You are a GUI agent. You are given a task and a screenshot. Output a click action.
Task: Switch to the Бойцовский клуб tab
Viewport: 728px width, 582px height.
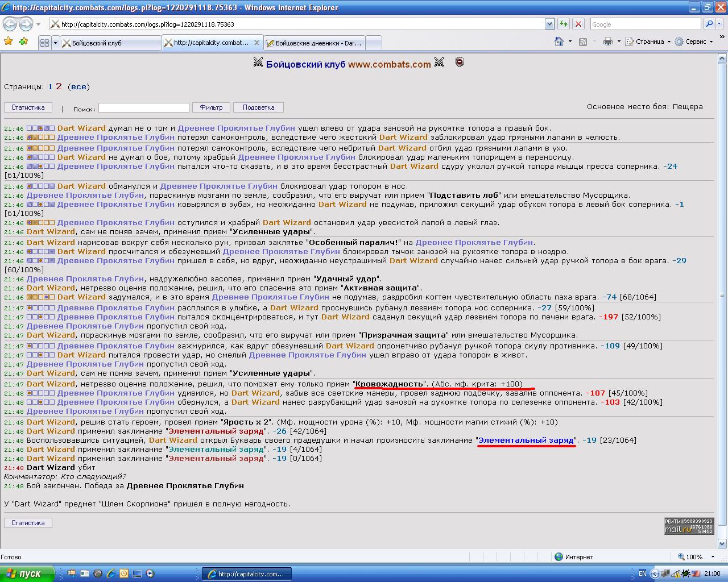point(110,43)
